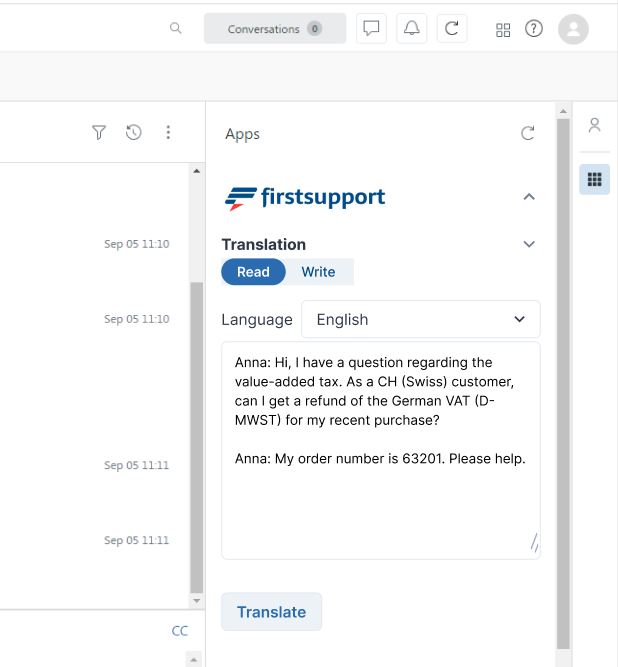Click the Translate button
The width and height of the screenshot is (618, 667).
pos(271,612)
